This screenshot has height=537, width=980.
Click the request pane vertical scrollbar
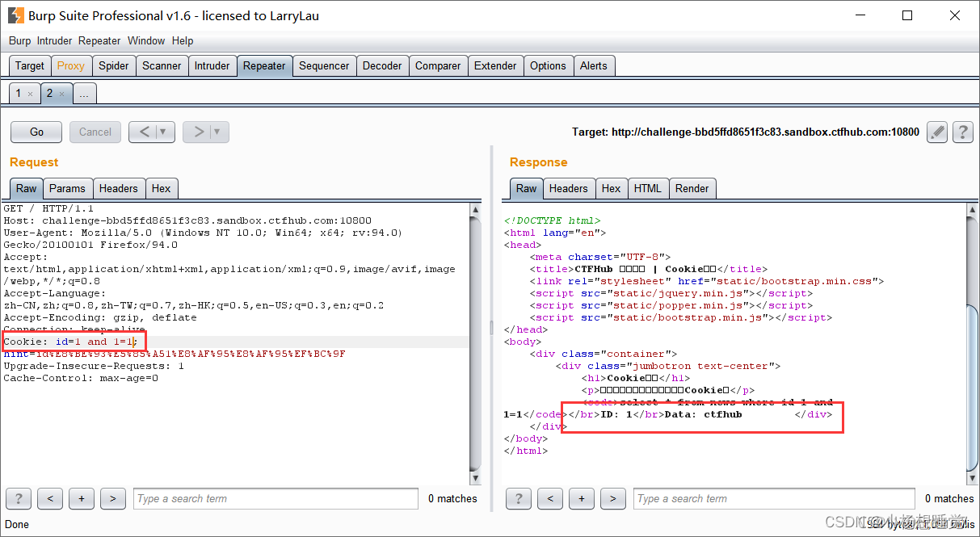(x=476, y=343)
